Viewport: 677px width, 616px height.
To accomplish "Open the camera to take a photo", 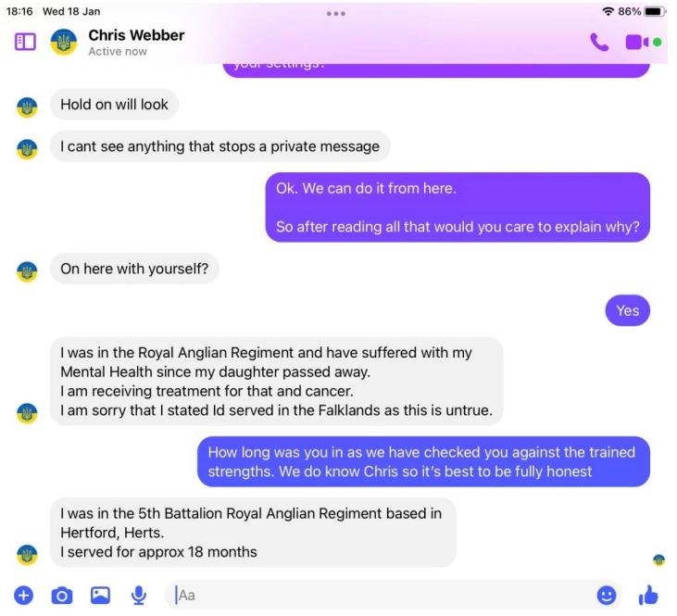I will tap(62, 596).
